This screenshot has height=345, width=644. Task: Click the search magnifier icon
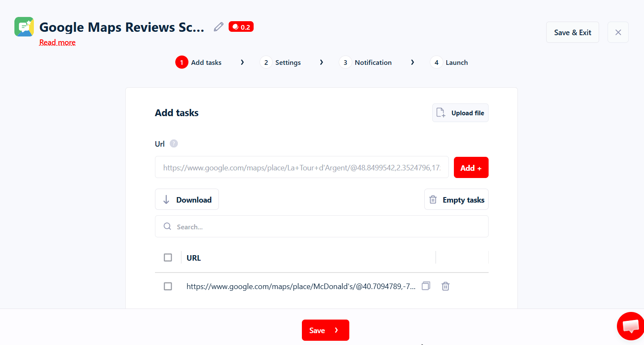pos(168,226)
